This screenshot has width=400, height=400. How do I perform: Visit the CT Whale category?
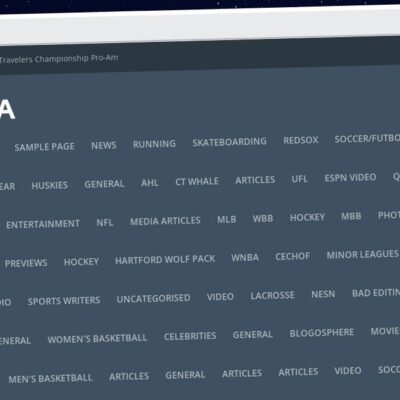click(197, 181)
